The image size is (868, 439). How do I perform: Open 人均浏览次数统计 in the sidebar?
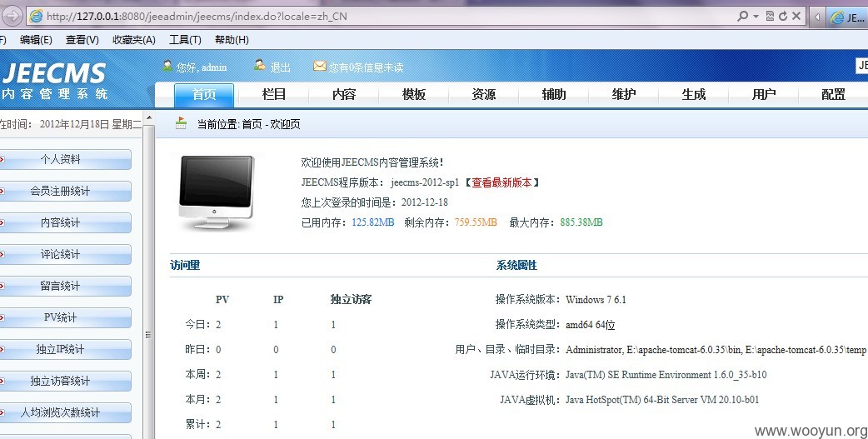pos(65,412)
